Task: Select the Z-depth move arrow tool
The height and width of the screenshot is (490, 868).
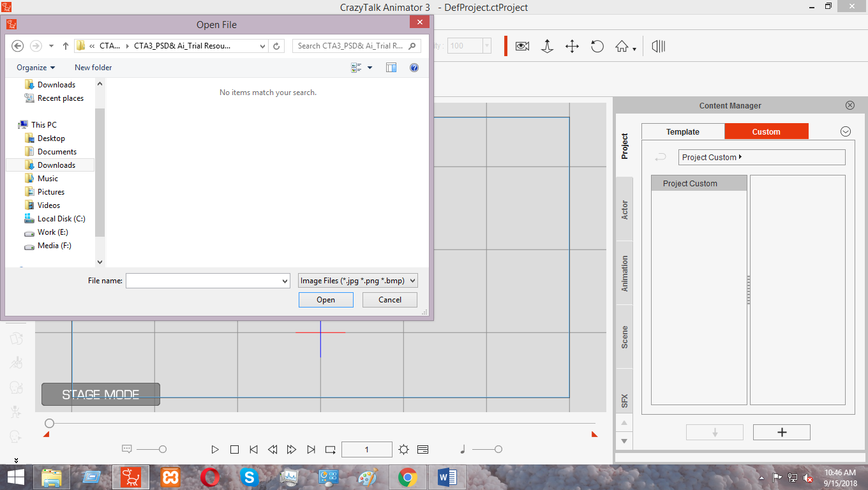Action: [547, 46]
